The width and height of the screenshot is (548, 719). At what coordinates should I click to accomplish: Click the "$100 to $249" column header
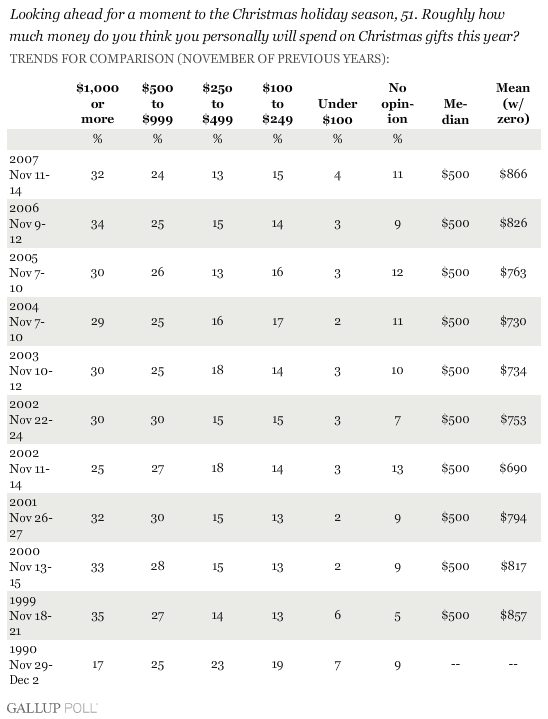(277, 104)
